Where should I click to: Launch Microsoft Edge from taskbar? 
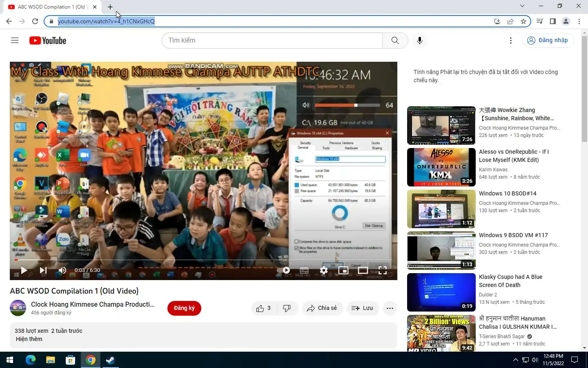[31, 360]
